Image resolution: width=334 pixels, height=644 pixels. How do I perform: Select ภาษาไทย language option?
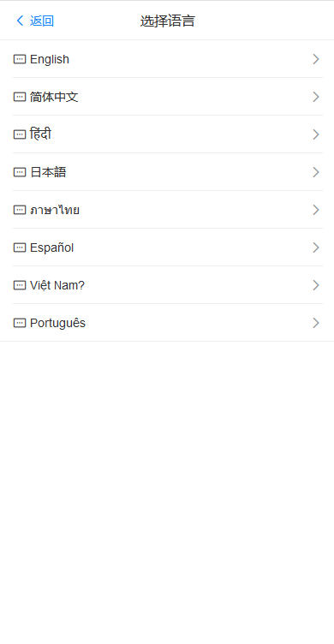(168, 211)
